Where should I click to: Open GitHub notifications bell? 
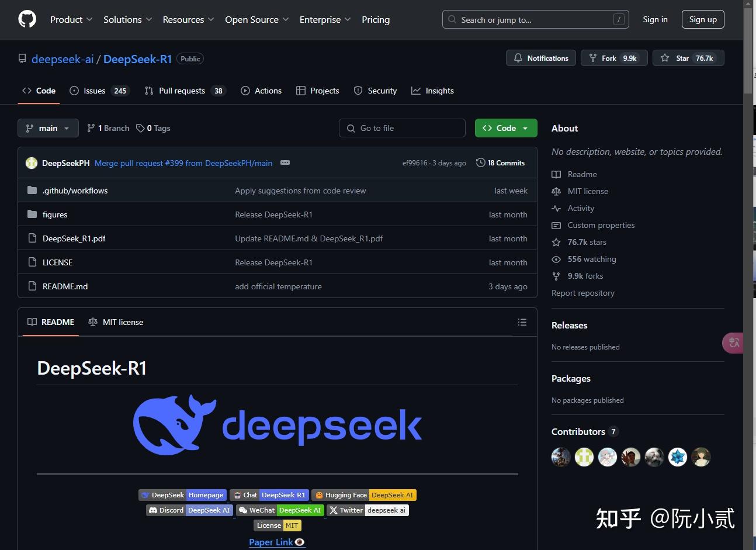click(518, 57)
